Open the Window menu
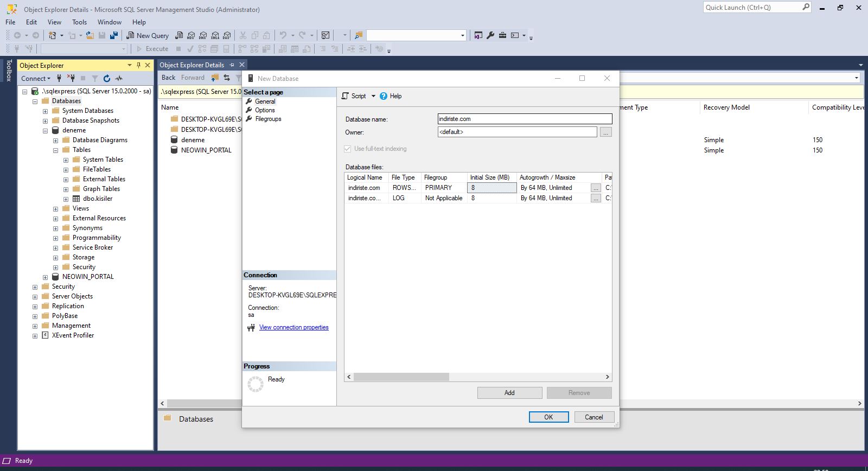 coord(110,22)
